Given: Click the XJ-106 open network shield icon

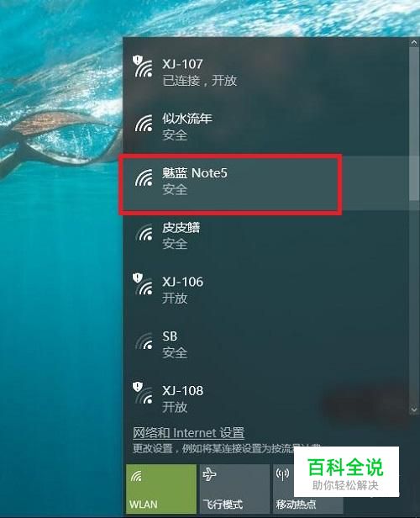Looking at the screenshot, I should pos(138,277).
